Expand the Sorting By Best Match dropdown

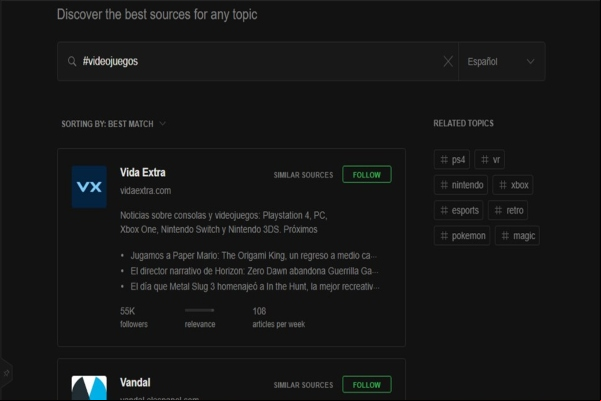[x=113, y=124]
